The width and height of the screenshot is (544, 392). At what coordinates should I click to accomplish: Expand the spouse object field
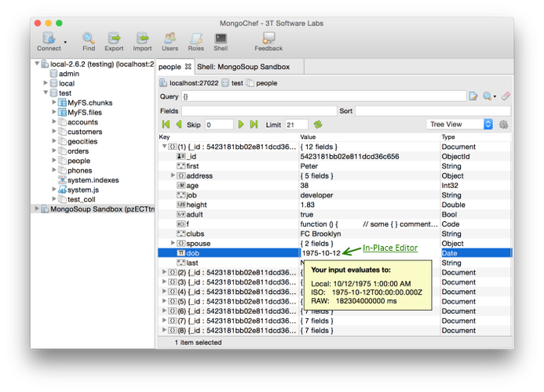(x=173, y=243)
